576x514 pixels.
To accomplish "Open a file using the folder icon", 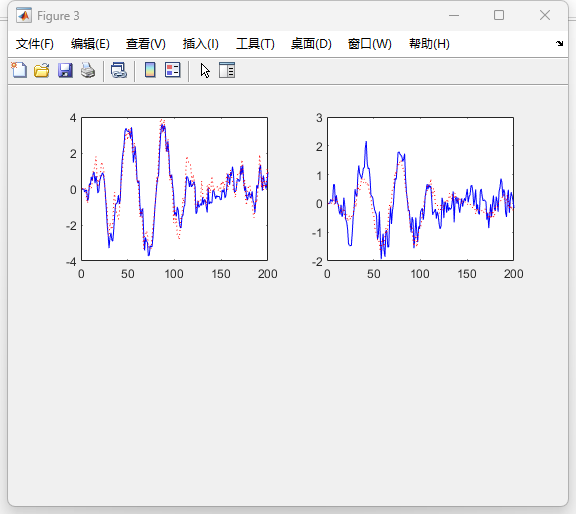I will pyautogui.click(x=42, y=70).
